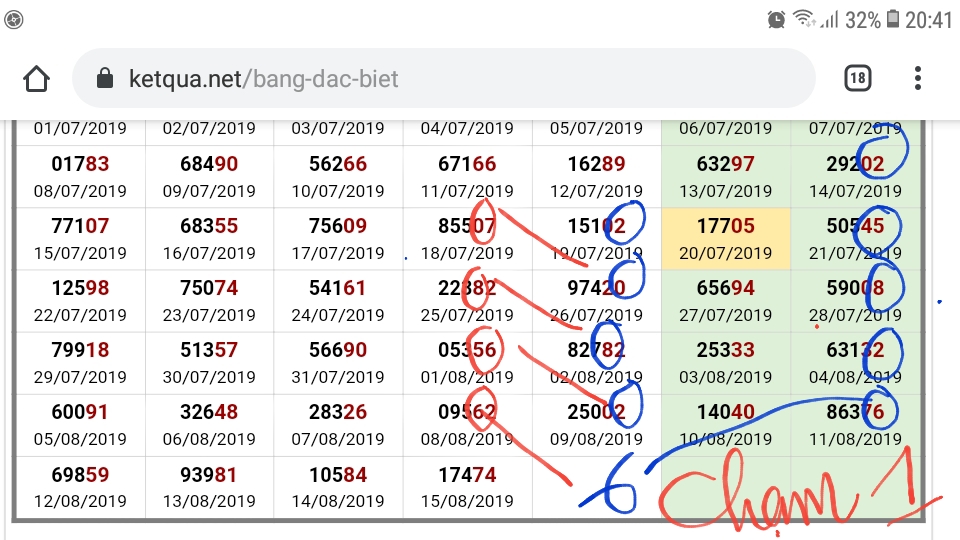Tap the result number 56266

tap(338, 164)
